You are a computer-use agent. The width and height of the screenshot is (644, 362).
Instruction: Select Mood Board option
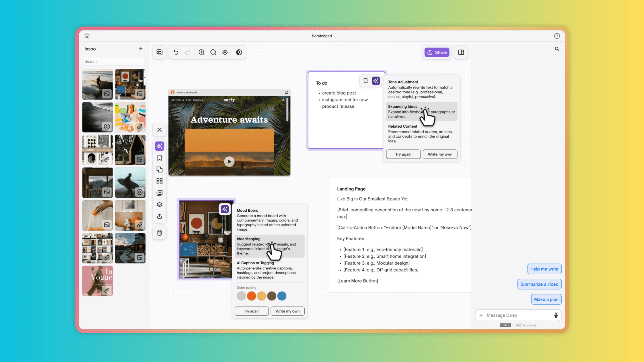point(269,220)
